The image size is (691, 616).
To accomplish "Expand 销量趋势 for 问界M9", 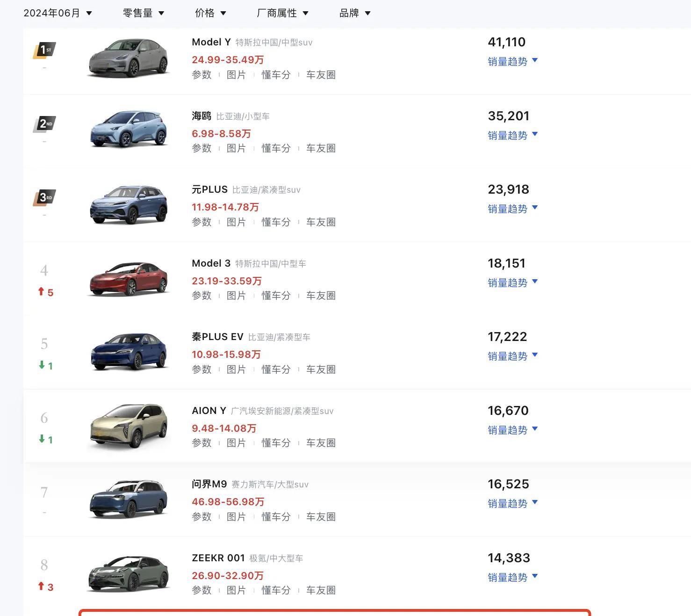I will click(x=513, y=503).
